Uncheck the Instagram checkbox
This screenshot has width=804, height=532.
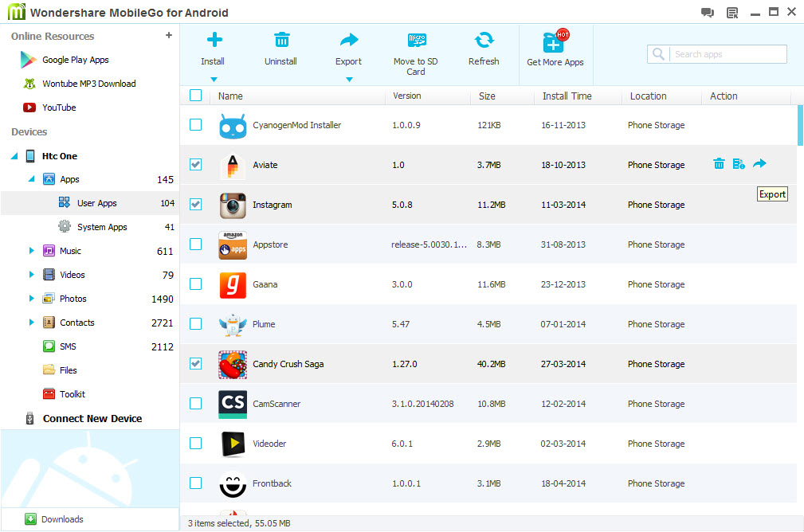[x=195, y=205]
